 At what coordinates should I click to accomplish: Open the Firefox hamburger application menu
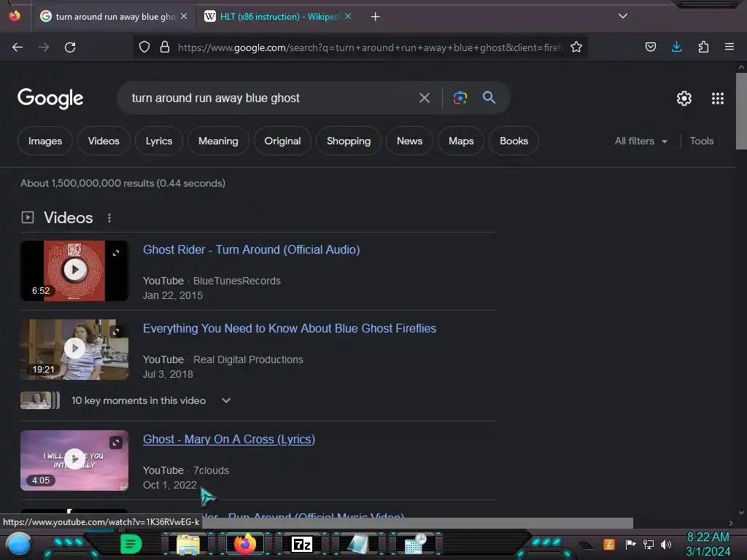(729, 47)
